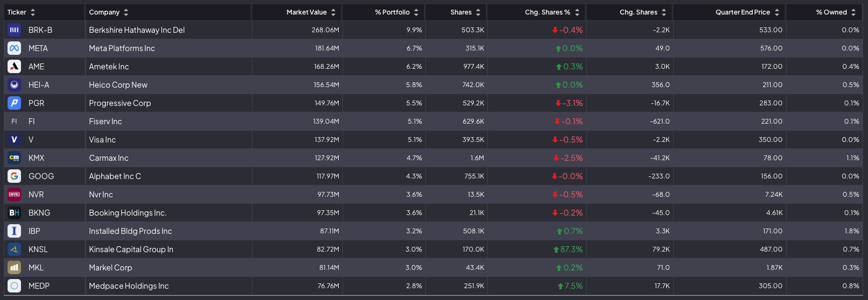This screenshot has height=300, width=868.
Task: Select Fiserv Inc company name
Action: point(106,122)
